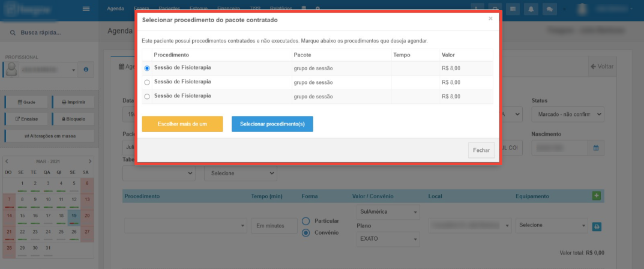Click third row R$ 8,00 value

[451, 97]
